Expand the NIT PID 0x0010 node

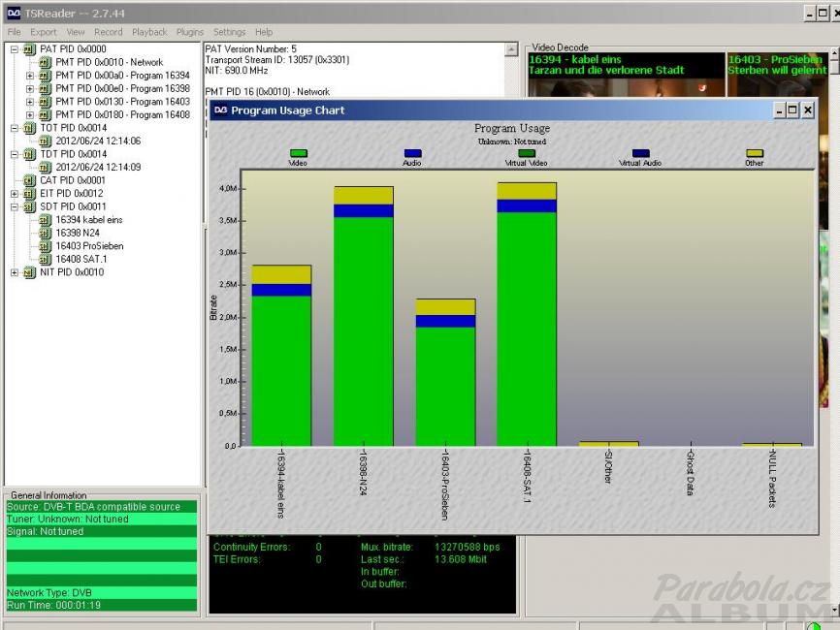pos(15,272)
